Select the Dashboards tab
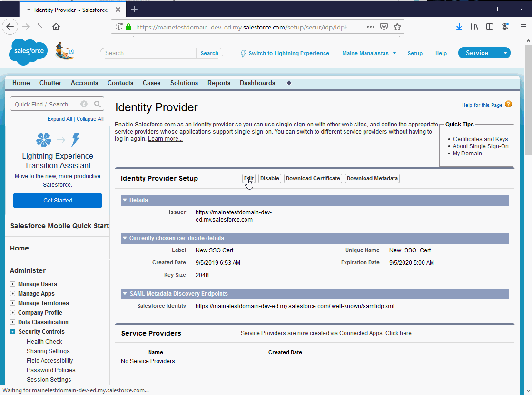 click(257, 83)
